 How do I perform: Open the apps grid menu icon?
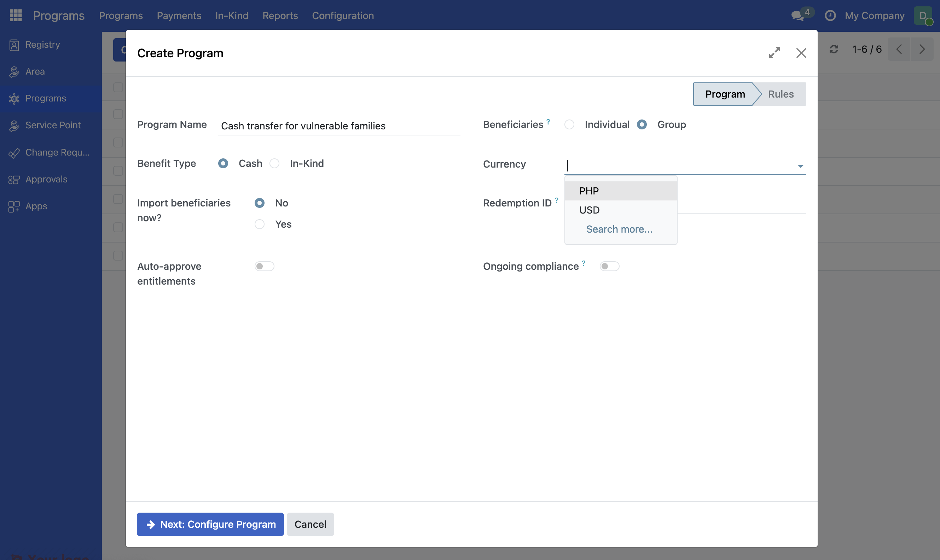pos(16,16)
